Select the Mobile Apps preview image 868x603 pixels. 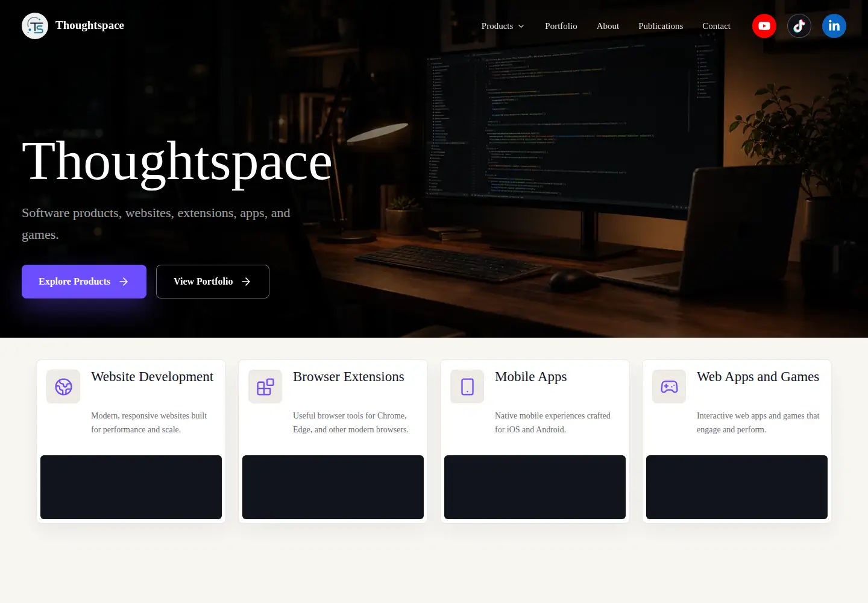click(535, 487)
